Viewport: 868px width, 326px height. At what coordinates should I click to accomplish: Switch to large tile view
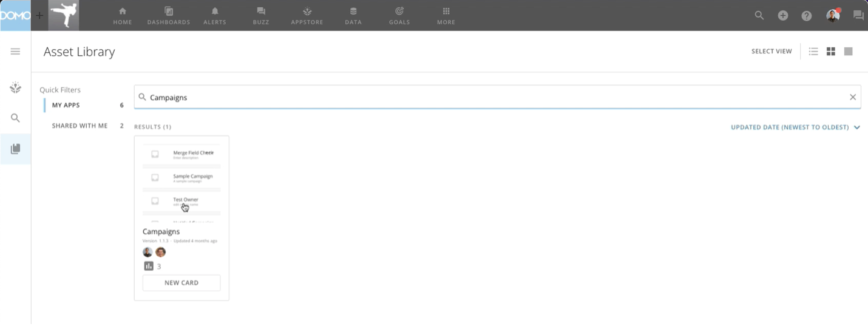pyautogui.click(x=848, y=52)
